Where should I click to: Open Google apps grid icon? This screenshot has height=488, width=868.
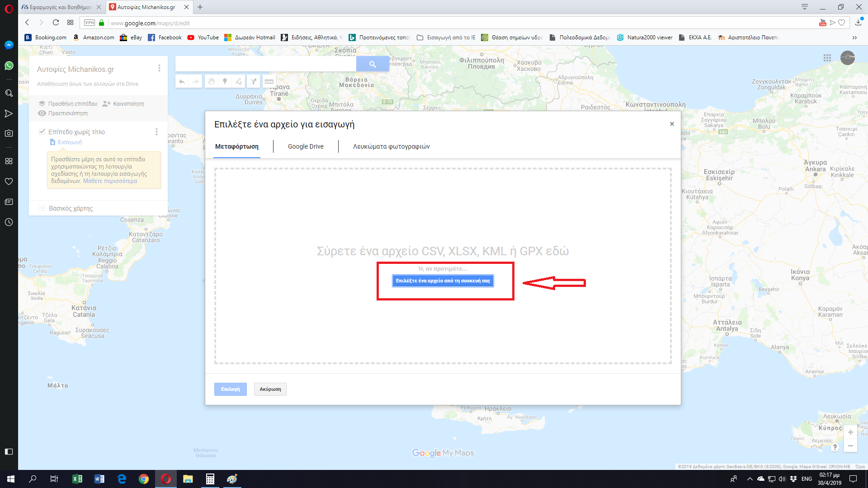pos(827,58)
